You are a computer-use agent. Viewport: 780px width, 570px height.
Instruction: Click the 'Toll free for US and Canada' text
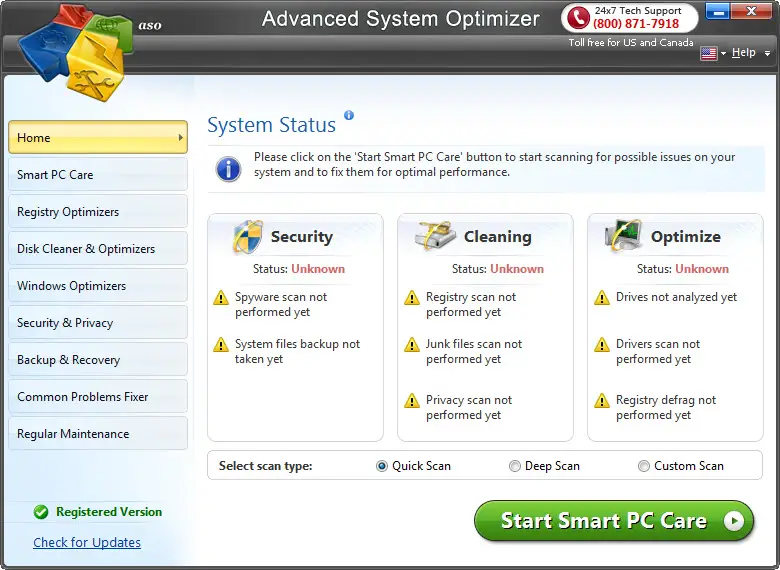click(x=631, y=42)
